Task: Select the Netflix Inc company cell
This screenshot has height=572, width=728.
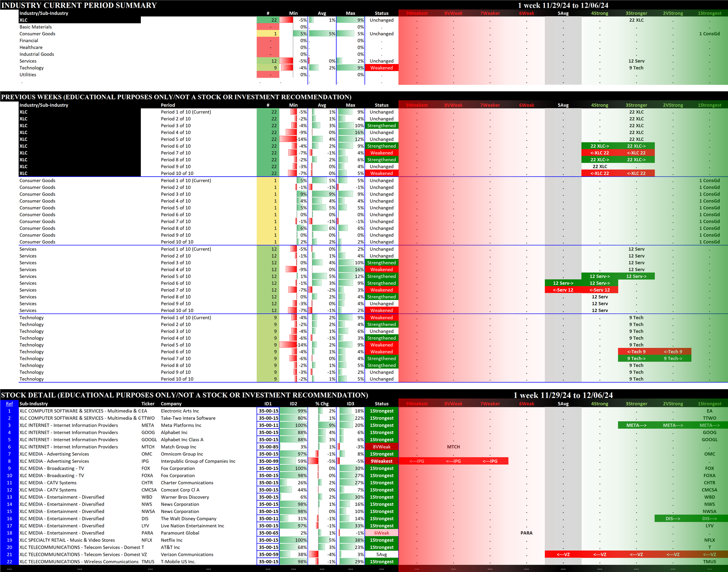Action: pyautogui.click(x=172, y=540)
